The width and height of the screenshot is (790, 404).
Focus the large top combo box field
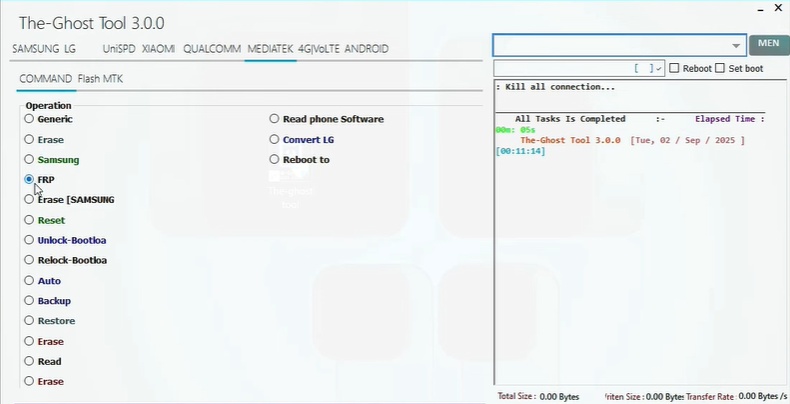(x=619, y=46)
